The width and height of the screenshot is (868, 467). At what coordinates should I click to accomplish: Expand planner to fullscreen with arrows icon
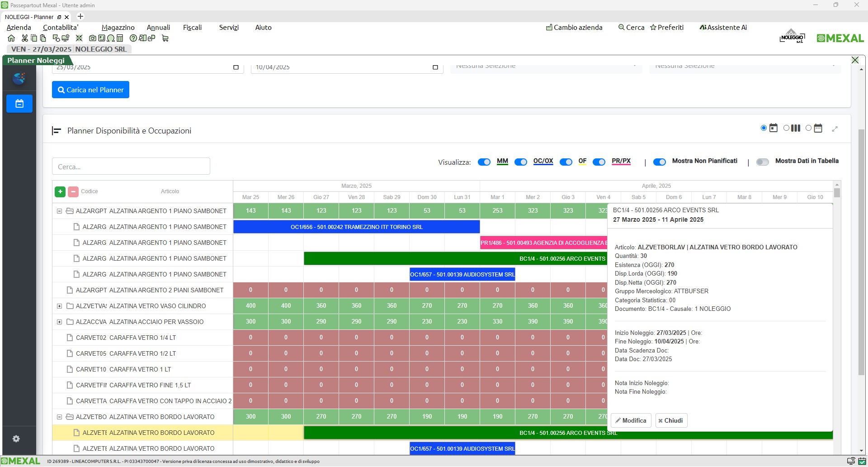[835, 129]
